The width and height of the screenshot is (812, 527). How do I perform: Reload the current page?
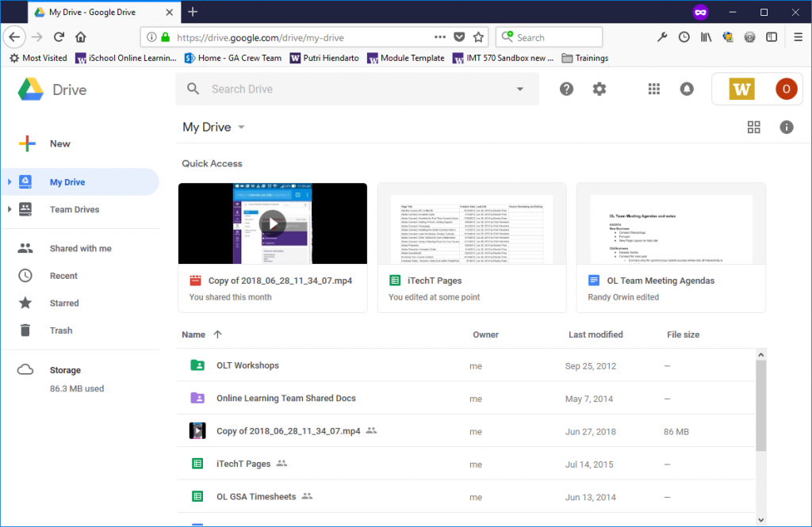59,37
